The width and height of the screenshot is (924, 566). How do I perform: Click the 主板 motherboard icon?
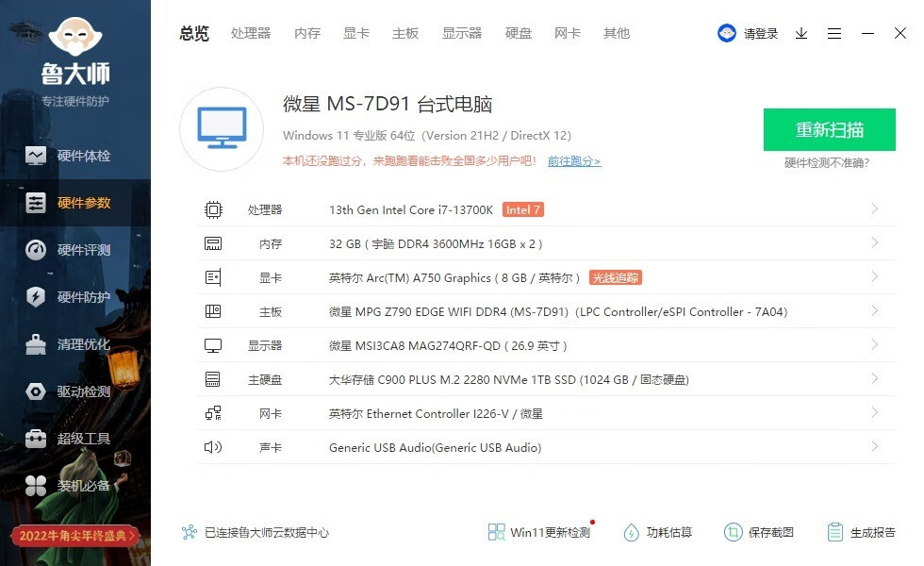point(213,311)
